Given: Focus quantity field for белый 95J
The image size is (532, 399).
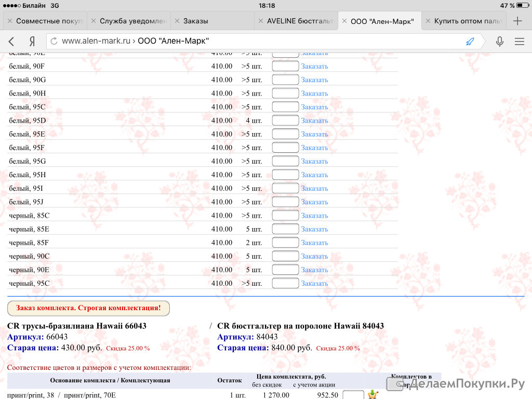Looking at the screenshot, I should click(285, 202).
